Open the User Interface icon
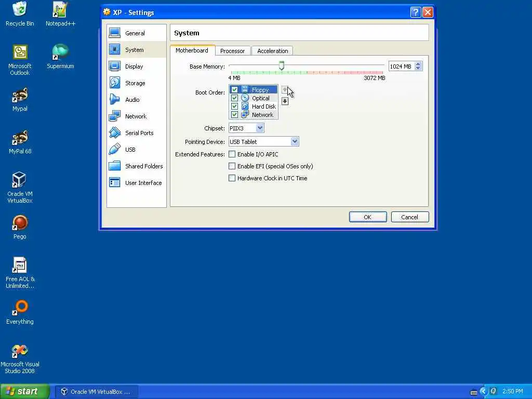Screen dimensions: 532x399 [115, 182]
